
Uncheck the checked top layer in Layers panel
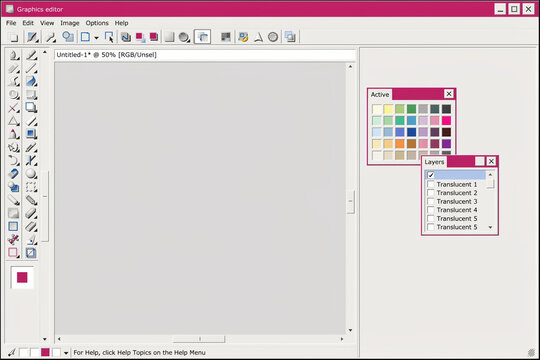tap(431, 175)
